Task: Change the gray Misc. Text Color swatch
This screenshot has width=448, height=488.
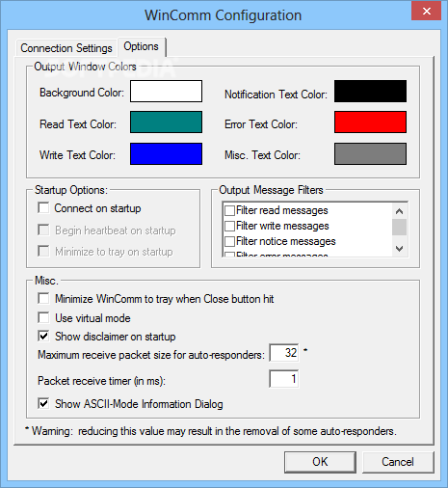Action: click(x=370, y=154)
